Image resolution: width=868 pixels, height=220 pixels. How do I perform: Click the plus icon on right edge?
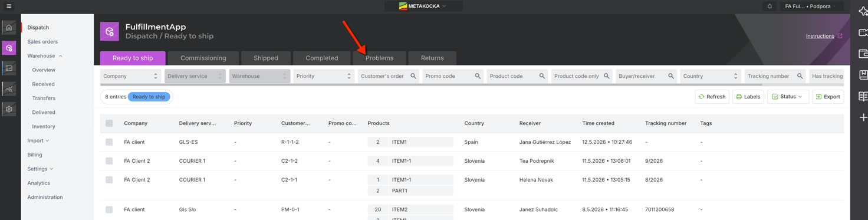click(863, 117)
